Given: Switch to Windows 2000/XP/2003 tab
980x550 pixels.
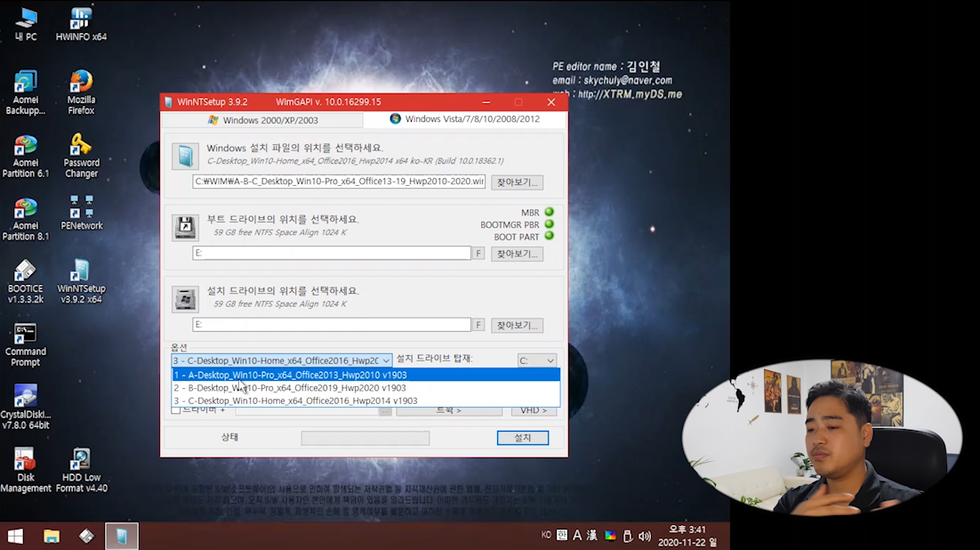Looking at the screenshot, I should [262, 120].
